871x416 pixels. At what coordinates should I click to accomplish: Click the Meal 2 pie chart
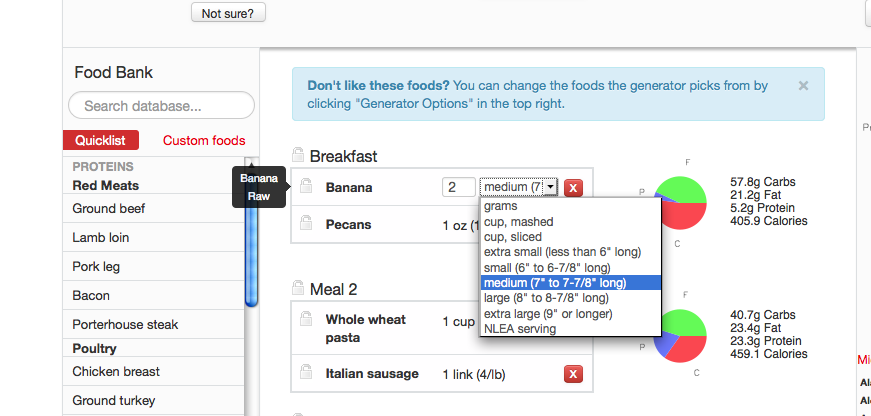680,335
